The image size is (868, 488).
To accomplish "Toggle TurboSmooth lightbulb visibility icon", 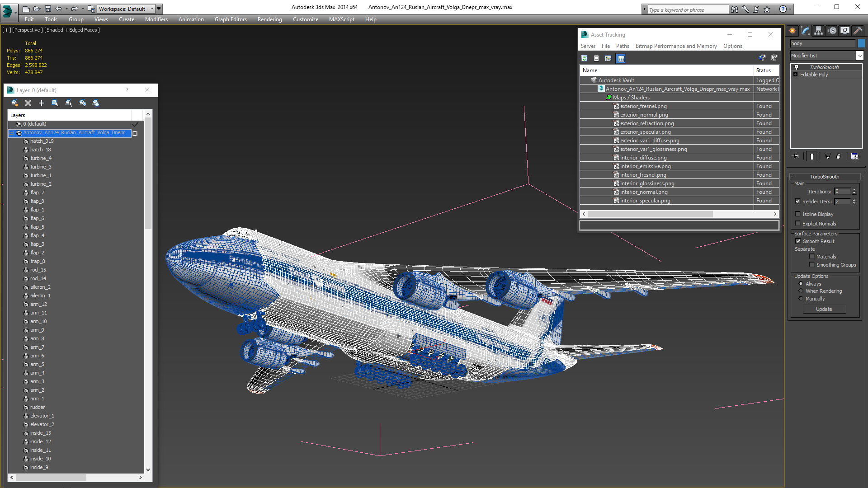I will (797, 67).
